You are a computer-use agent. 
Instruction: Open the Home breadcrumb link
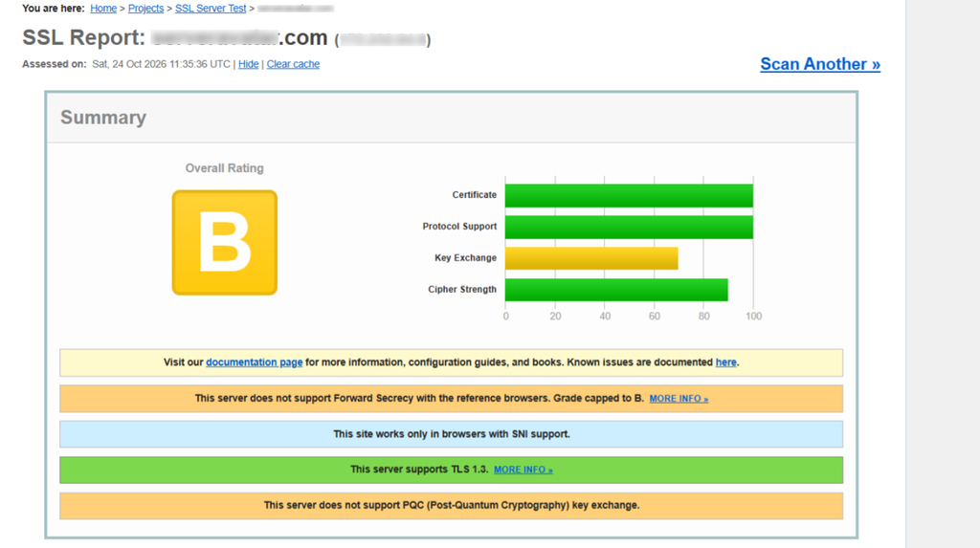point(103,8)
